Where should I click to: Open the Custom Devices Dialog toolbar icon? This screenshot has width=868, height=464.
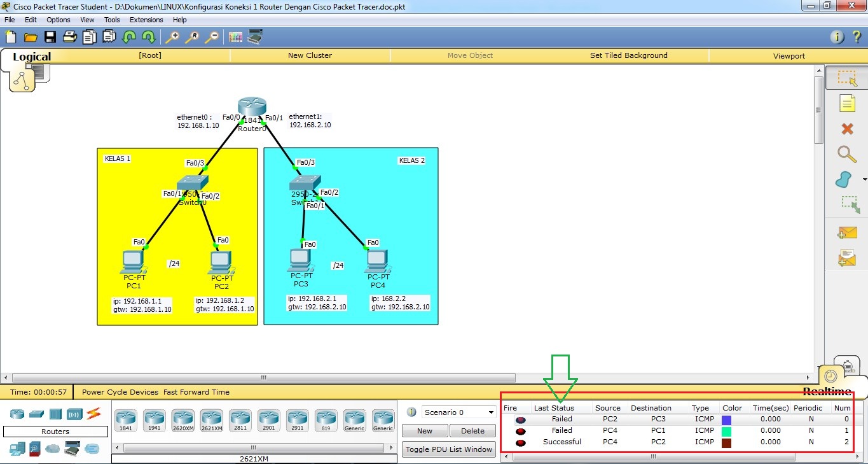tap(256, 36)
